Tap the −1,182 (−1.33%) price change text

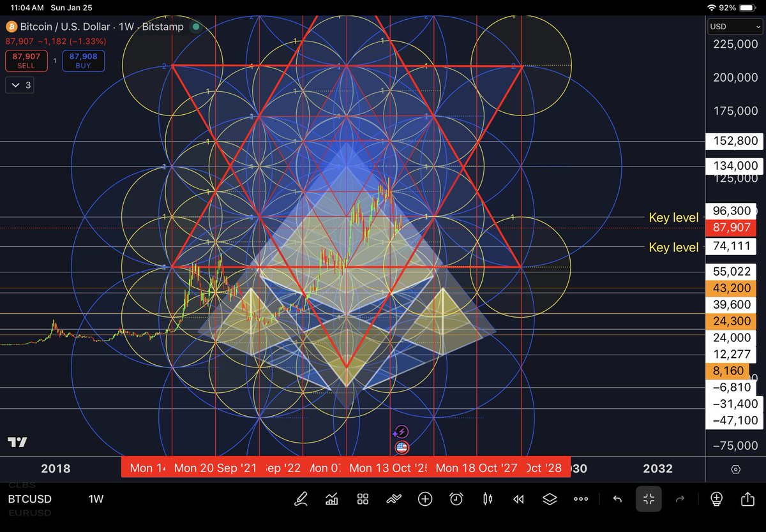(73, 41)
